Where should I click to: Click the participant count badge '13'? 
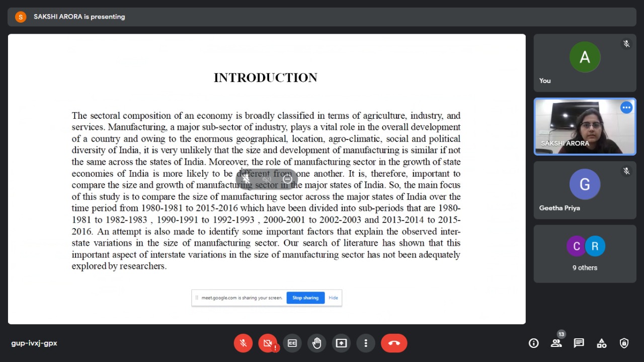[x=561, y=334]
